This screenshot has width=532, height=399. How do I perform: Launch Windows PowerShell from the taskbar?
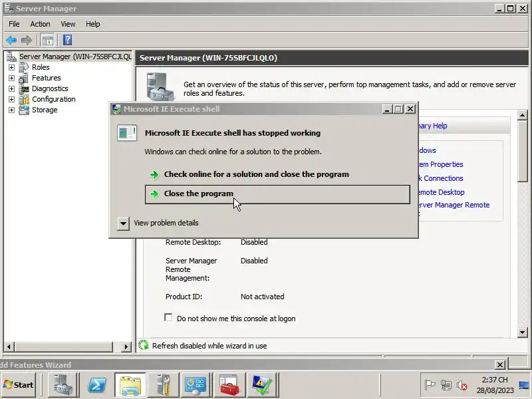coord(96,385)
